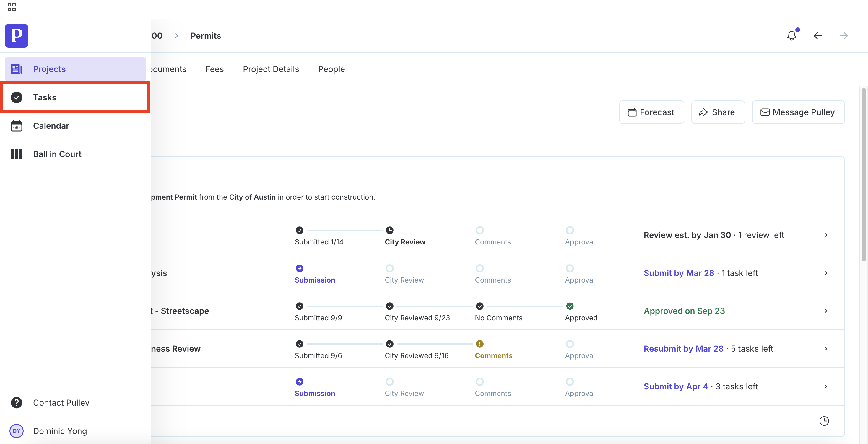This screenshot has height=444, width=868.
Task: Click the forward arrow icon
Action: 843,36
